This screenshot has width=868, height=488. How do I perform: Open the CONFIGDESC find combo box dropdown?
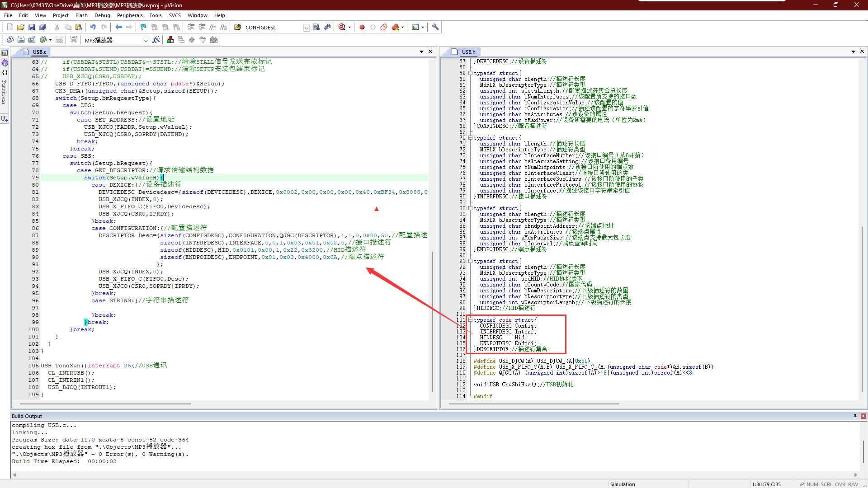pyautogui.click(x=306, y=28)
